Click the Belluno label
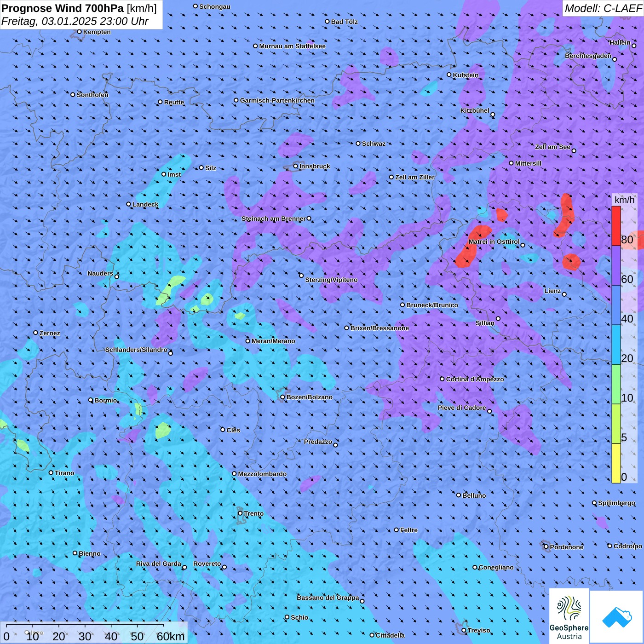The image size is (644, 644). 474,495
